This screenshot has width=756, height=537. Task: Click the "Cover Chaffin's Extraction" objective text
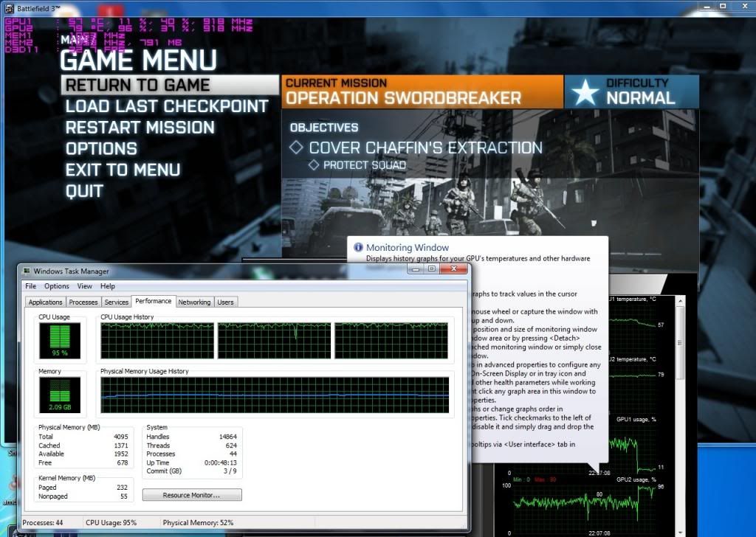pyautogui.click(x=426, y=148)
